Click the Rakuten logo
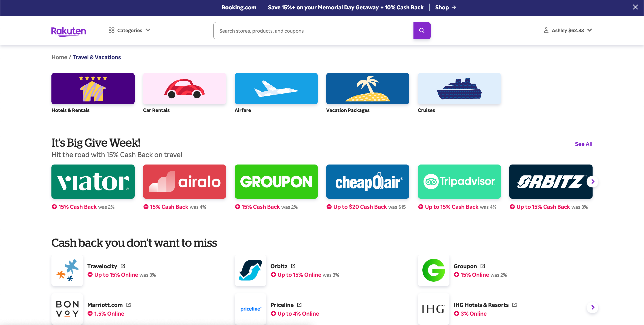Image resolution: width=644 pixels, height=325 pixels. [x=68, y=31]
